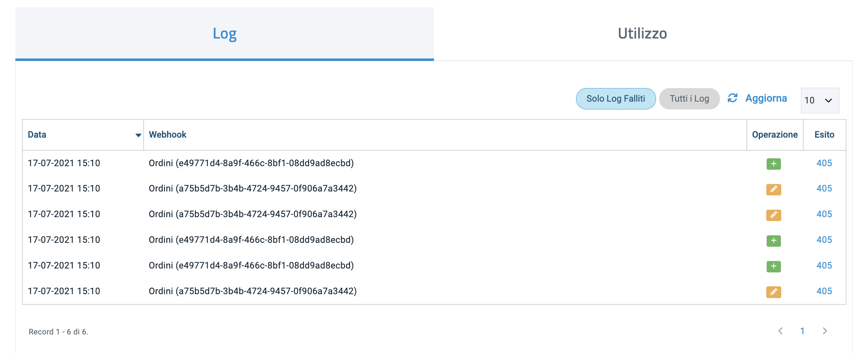868x353 pixels.
Task: Click the next page chevron arrow
Action: (825, 331)
